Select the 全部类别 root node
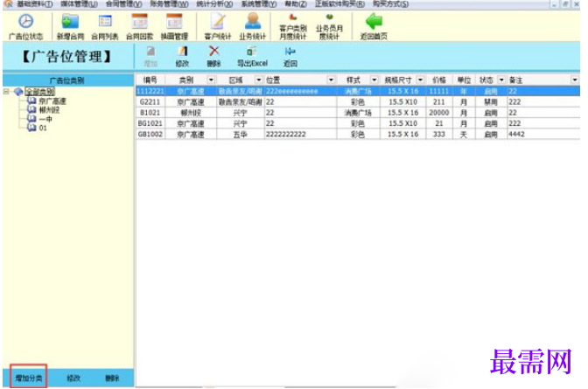The height and width of the screenshot is (389, 588). click(39, 92)
